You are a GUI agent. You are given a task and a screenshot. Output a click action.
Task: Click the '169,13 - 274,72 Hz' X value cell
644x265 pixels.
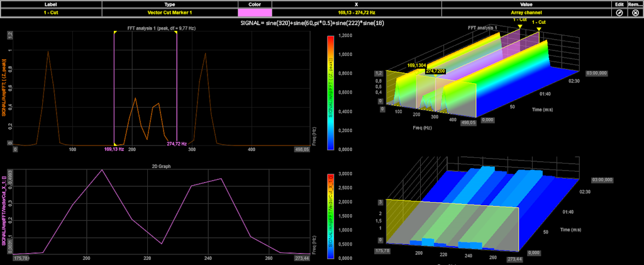[x=357, y=13]
